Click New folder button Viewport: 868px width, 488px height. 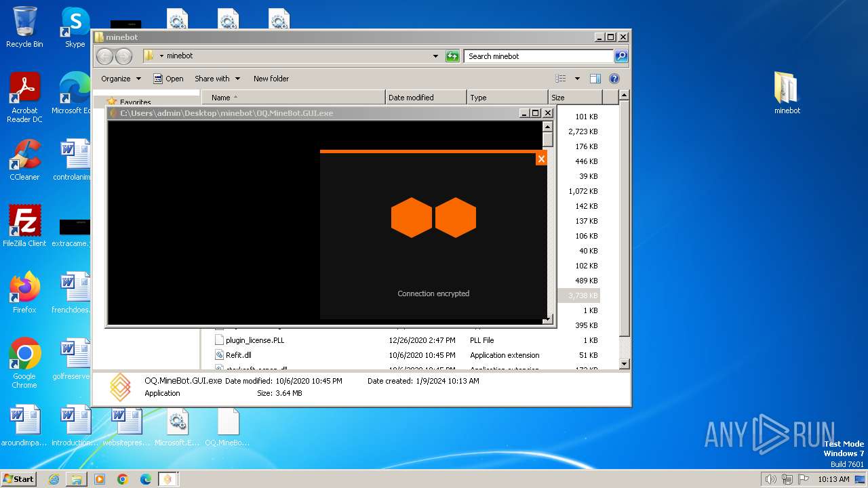coord(271,79)
